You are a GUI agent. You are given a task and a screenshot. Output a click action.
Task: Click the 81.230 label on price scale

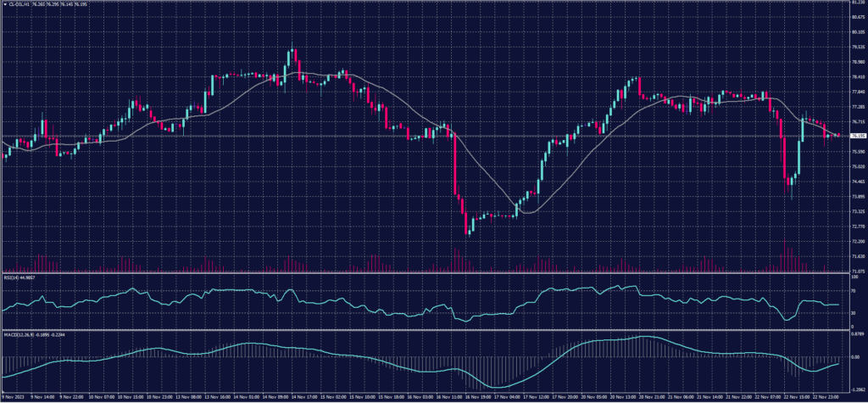coord(857,3)
